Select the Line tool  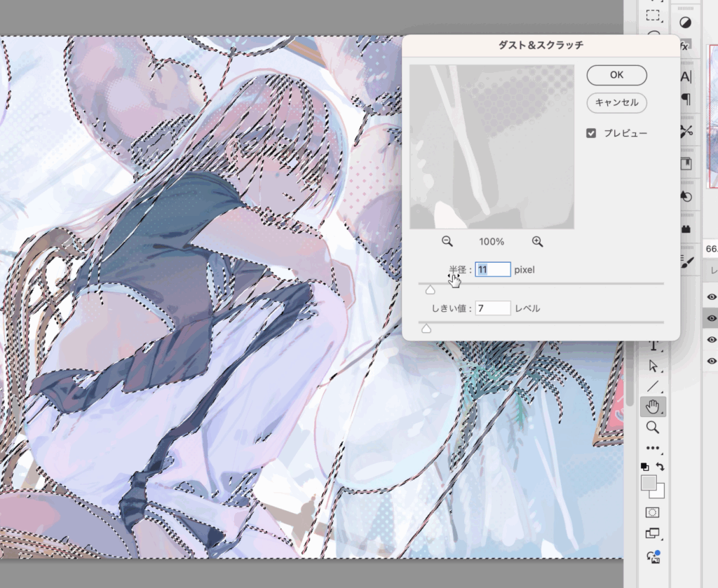click(653, 387)
